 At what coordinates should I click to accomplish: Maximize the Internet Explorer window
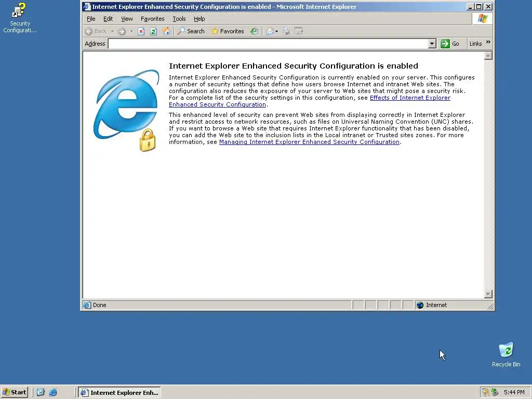(478, 6)
